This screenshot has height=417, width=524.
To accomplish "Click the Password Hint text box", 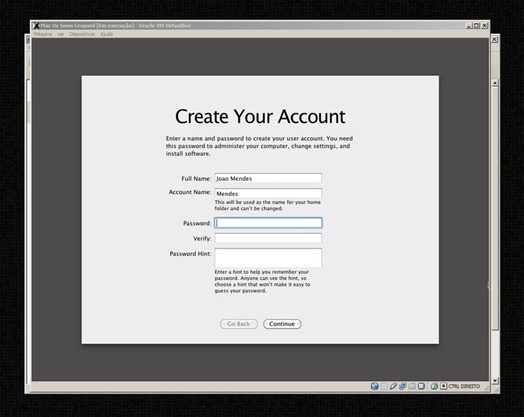I will [x=268, y=258].
